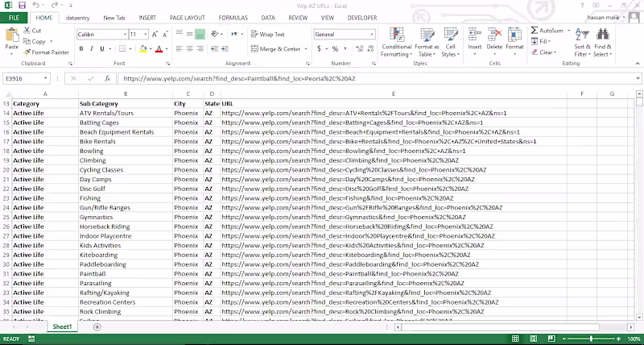Click the green FILE button

pos(14,17)
